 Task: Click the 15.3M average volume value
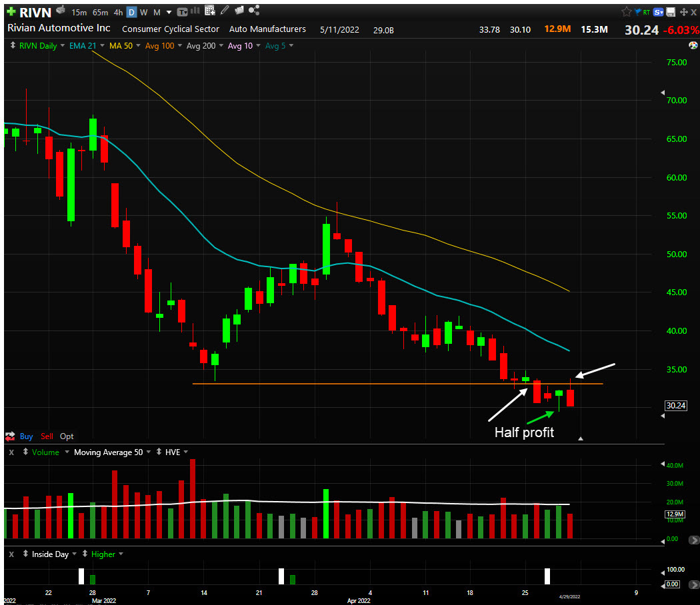(594, 29)
